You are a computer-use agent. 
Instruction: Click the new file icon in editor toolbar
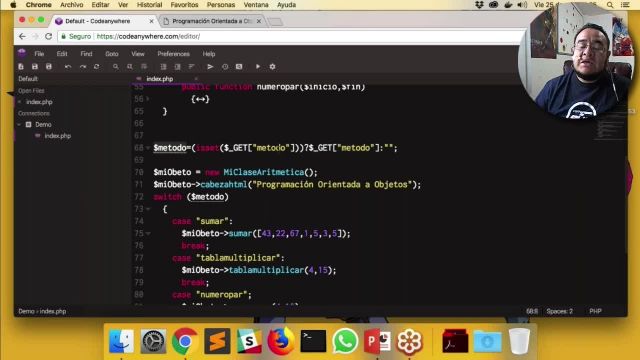tap(21, 67)
